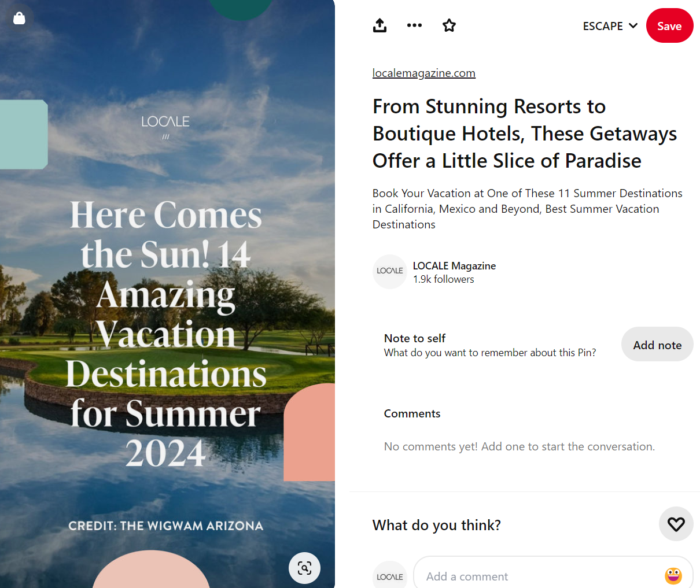Screen dimensions: 700x588
Task: Click the Add note button
Action: point(657,345)
